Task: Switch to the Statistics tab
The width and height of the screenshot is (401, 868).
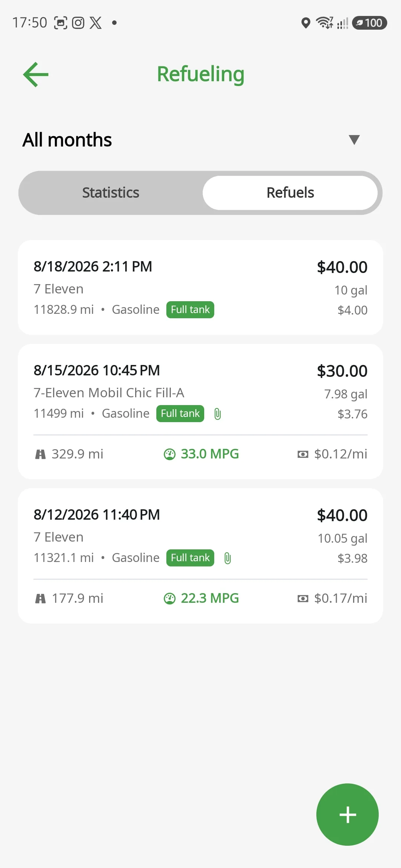Action: [111, 193]
